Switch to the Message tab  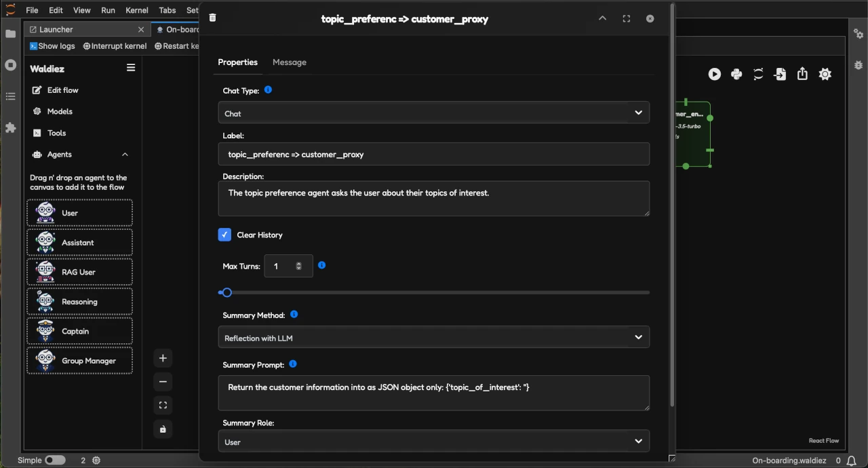tap(290, 62)
